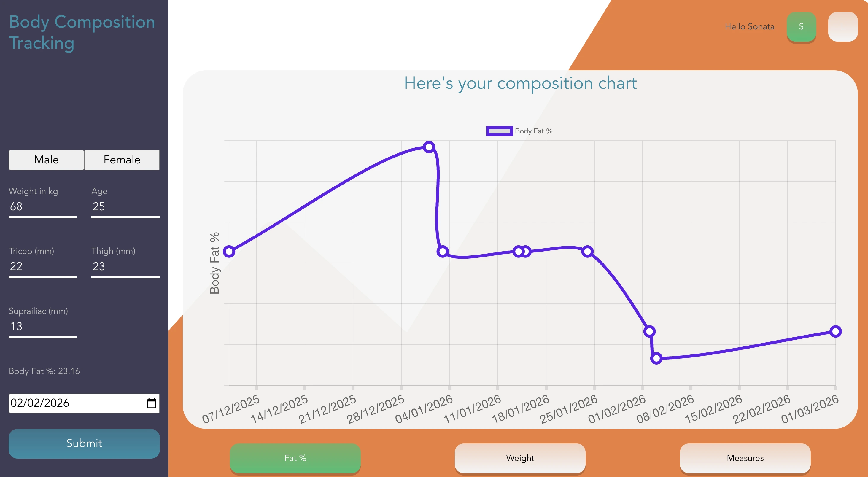
Task: Focus the Suprailiac (mm) input field
Action: (x=43, y=327)
